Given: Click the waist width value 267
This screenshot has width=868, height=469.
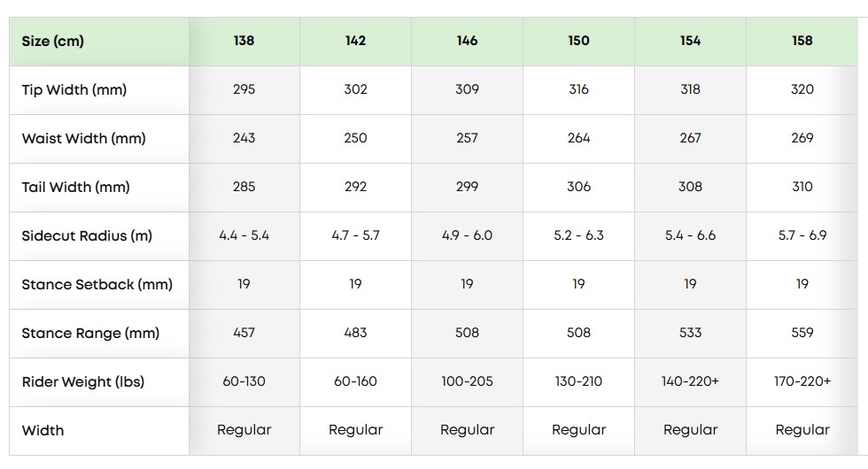Looking at the screenshot, I should click(690, 138).
